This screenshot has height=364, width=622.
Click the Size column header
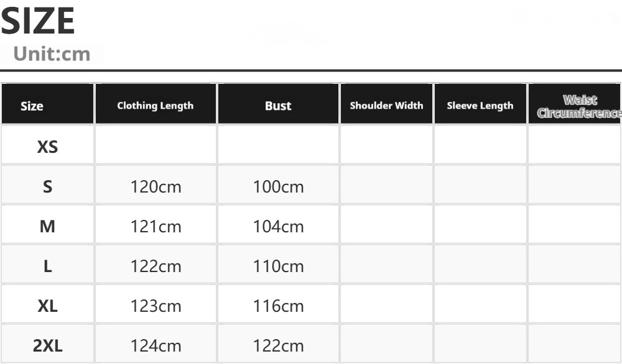(47, 104)
